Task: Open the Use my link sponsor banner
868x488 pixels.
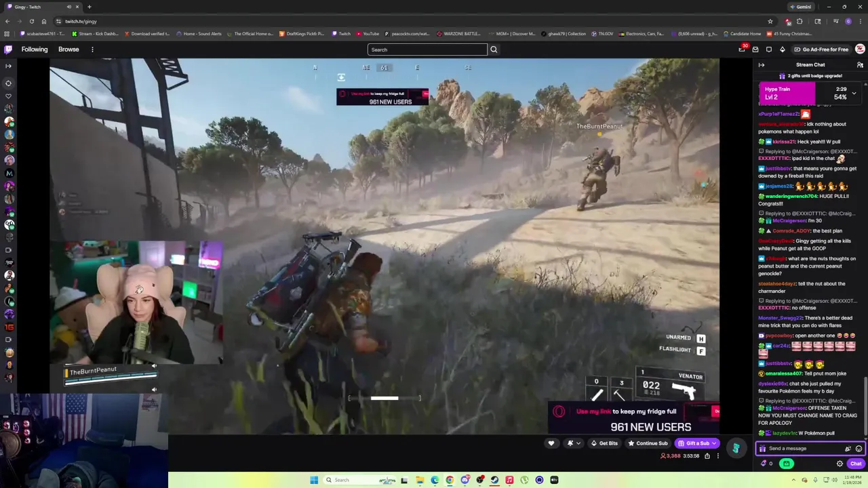Action: (x=633, y=418)
